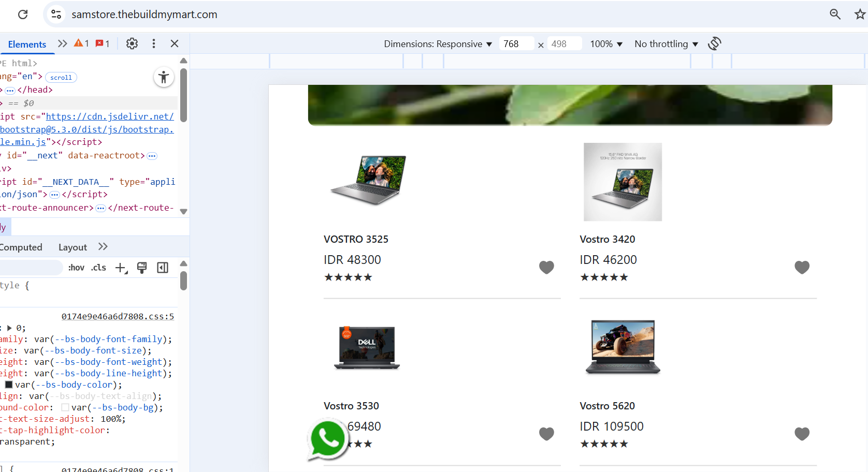Toggle computed styles sidebar icon
868x472 pixels.
click(163, 268)
